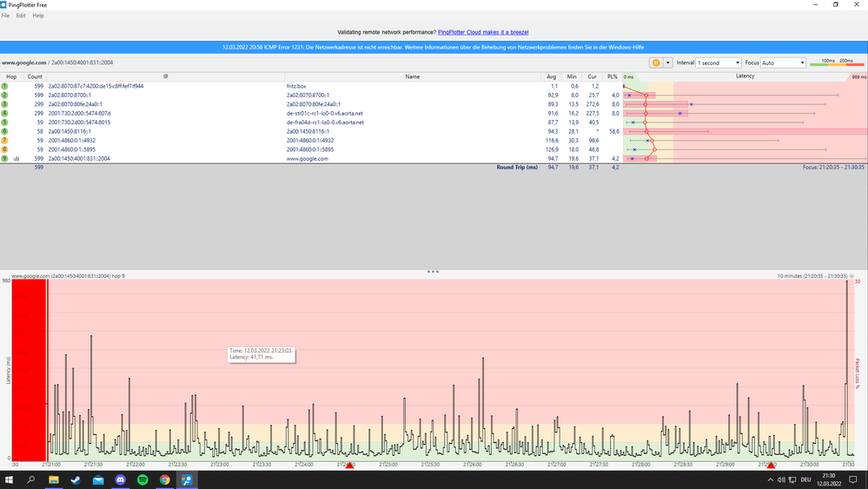Sort by the Count column header
This screenshot has height=489, width=868.
tap(35, 77)
